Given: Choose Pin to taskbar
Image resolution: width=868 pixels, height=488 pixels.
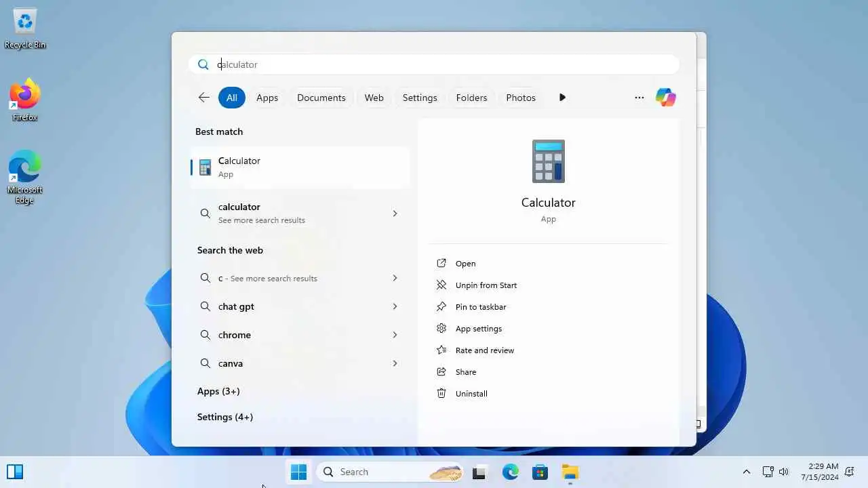Looking at the screenshot, I should coord(481,307).
